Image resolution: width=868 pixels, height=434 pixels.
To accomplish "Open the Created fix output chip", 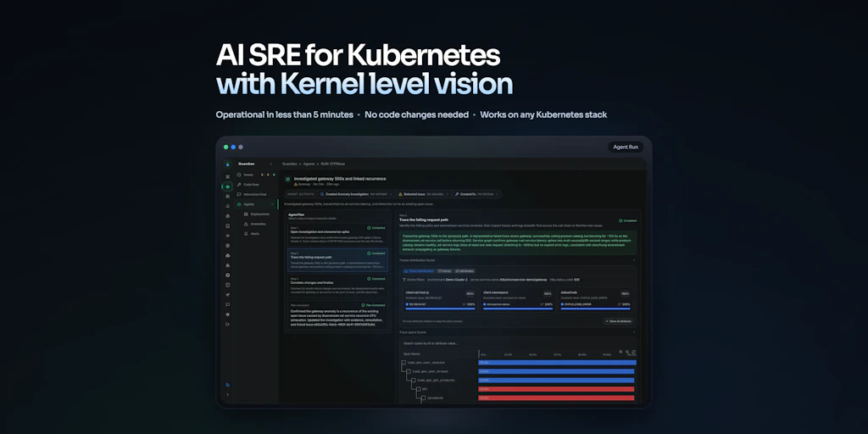I will tap(477, 194).
